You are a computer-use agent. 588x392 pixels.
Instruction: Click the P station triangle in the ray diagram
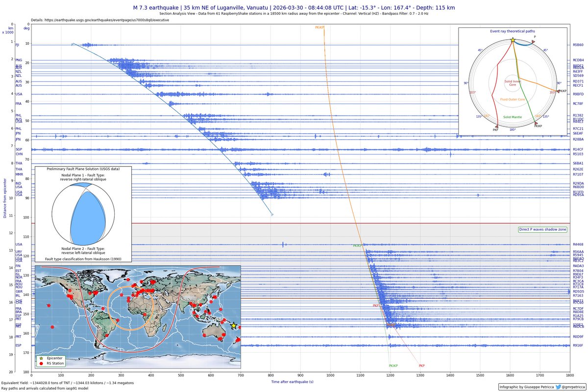533,42
